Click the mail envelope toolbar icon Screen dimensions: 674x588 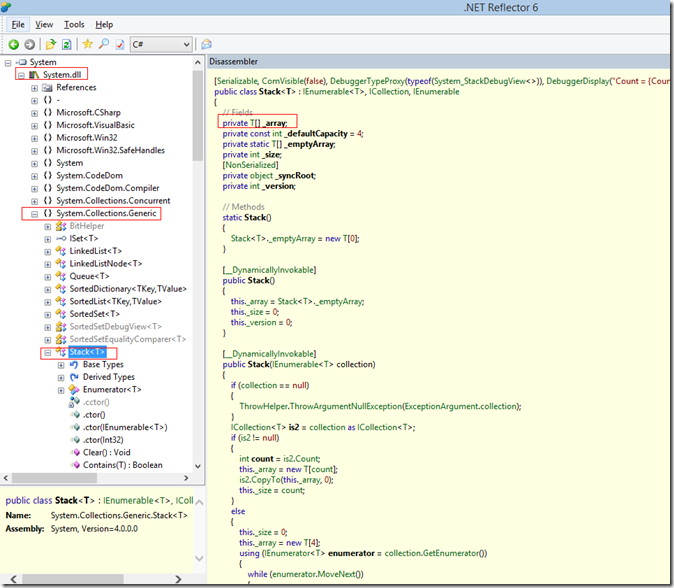206,45
